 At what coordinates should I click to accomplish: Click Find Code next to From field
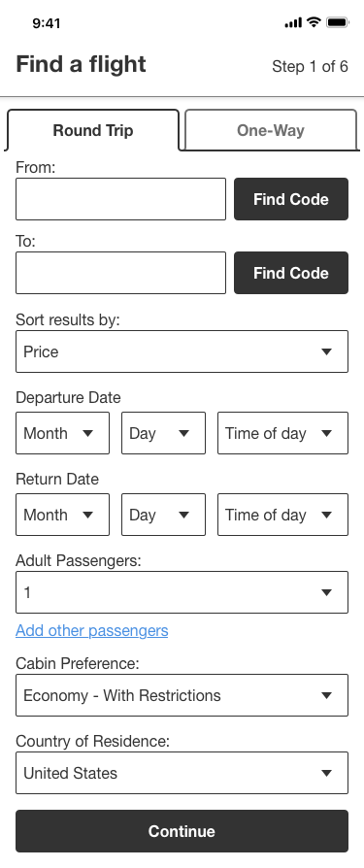[291, 199]
